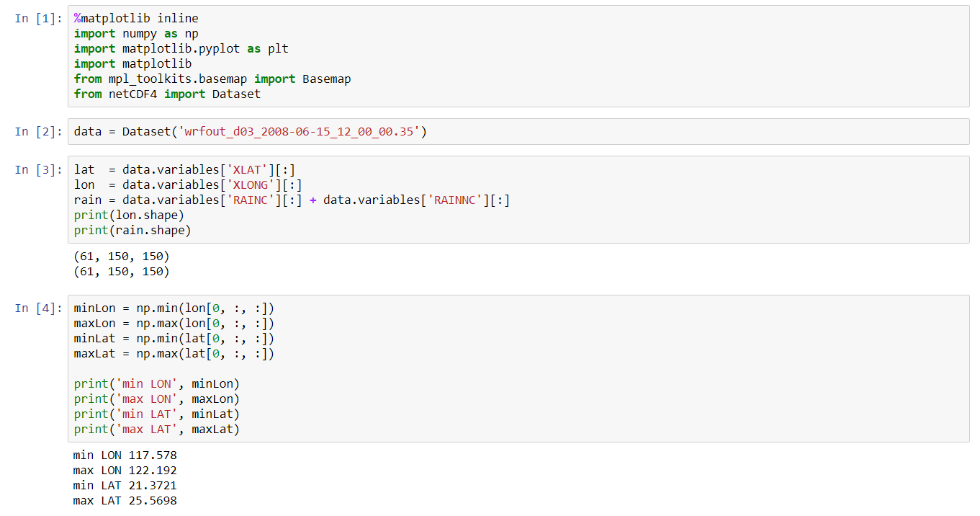Screen dimensions: 980x516
Task: Select the In [3] prompt label
Action: tap(38, 170)
